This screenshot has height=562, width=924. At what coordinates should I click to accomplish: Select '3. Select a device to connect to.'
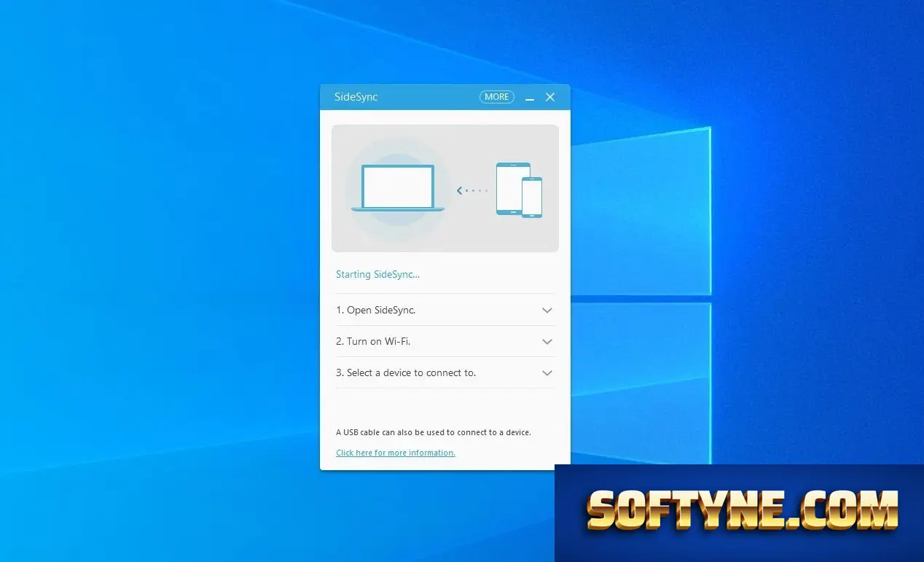406,372
